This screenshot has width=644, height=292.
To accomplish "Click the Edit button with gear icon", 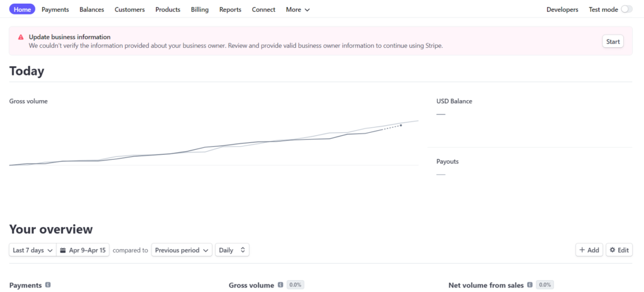I will coord(619,250).
